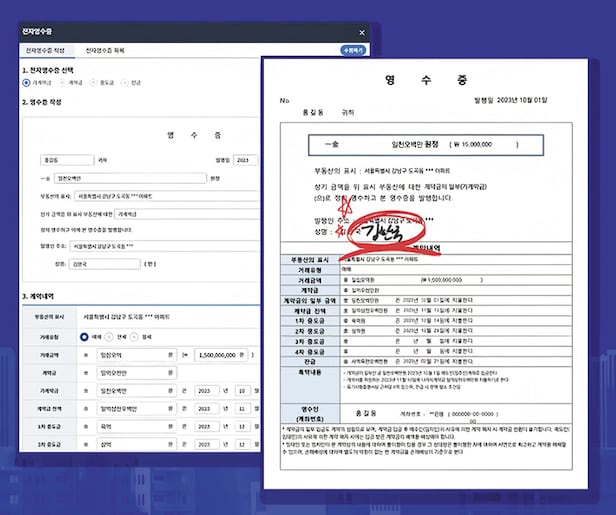Close the 전자영수증 dialog window
This screenshot has height=515, width=616.
click(x=361, y=31)
